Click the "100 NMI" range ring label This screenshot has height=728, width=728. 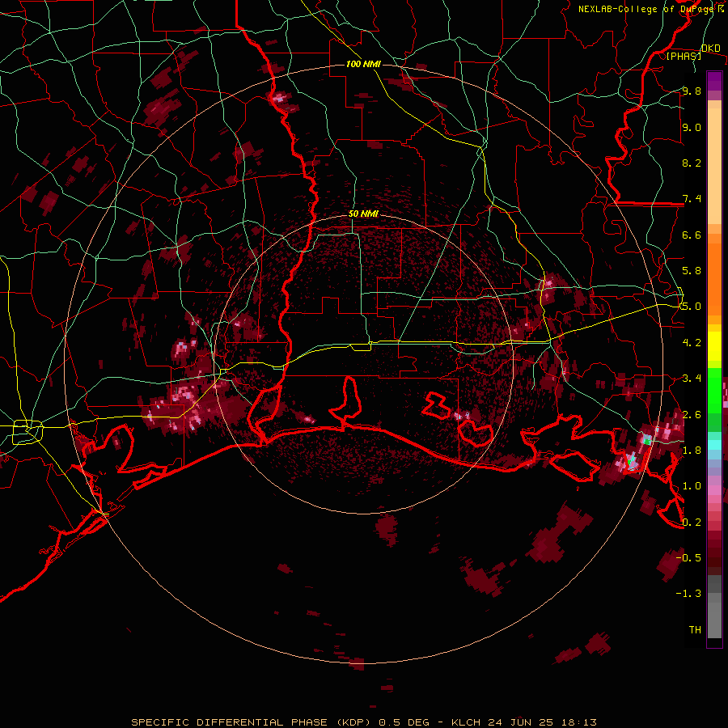click(363, 64)
